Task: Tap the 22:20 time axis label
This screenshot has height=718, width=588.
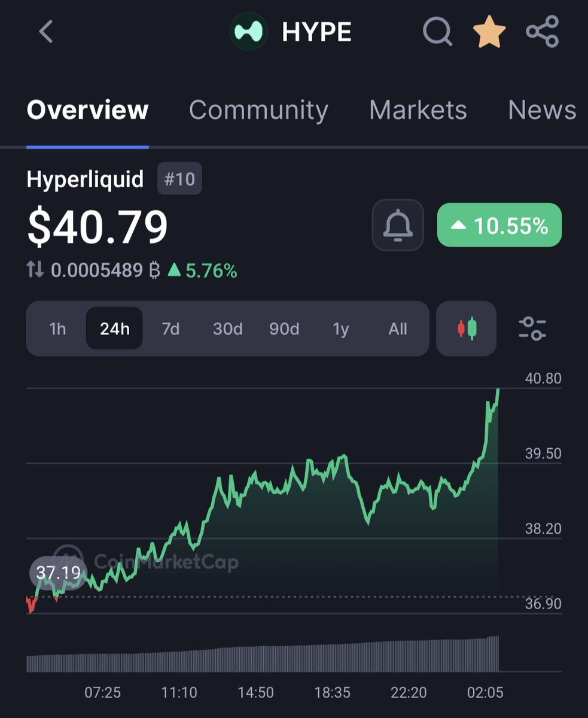Action: pos(409,693)
